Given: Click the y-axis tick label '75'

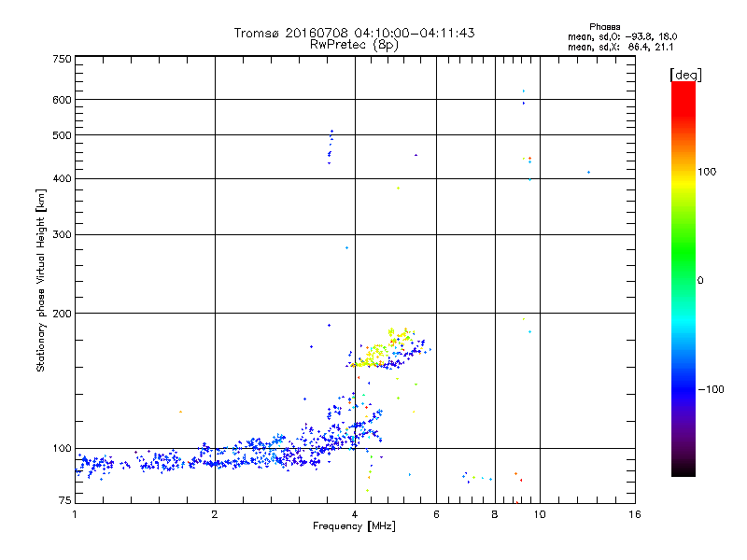Looking at the screenshot, I should pos(65,500).
